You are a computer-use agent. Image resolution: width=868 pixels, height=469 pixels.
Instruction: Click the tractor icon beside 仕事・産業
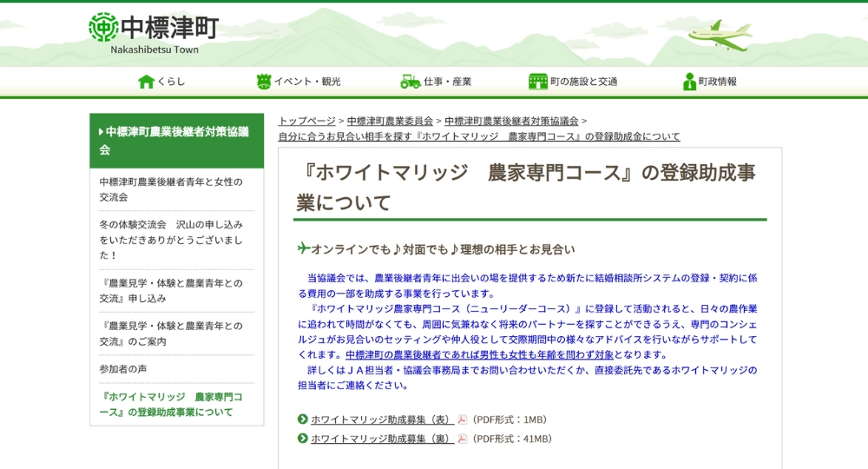coord(411,82)
